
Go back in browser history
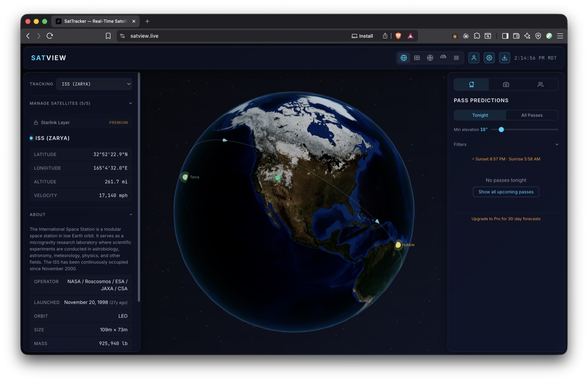point(28,36)
